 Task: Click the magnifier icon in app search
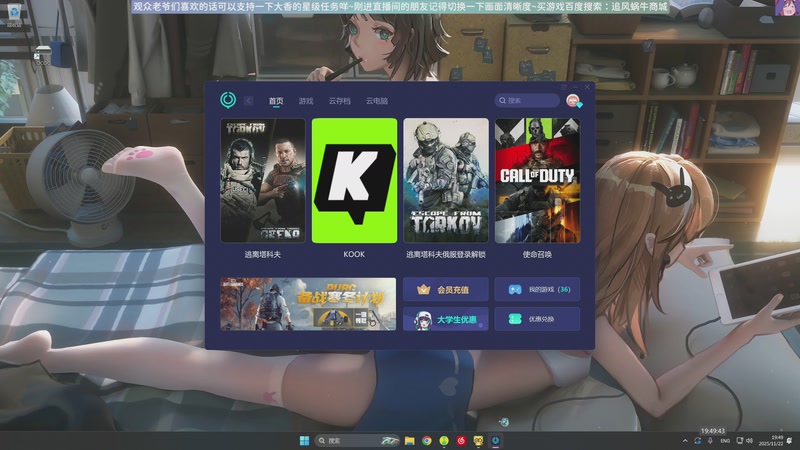pos(503,101)
